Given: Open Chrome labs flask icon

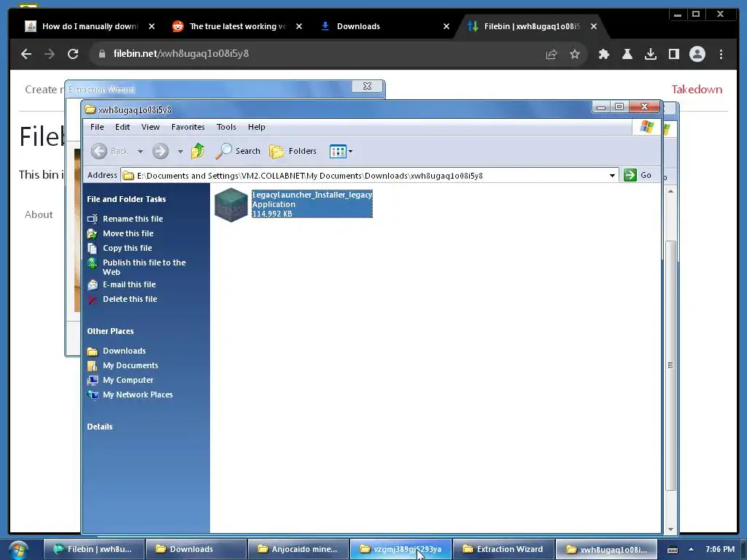Looking at the screenshot, I should [x=627, y=54].
